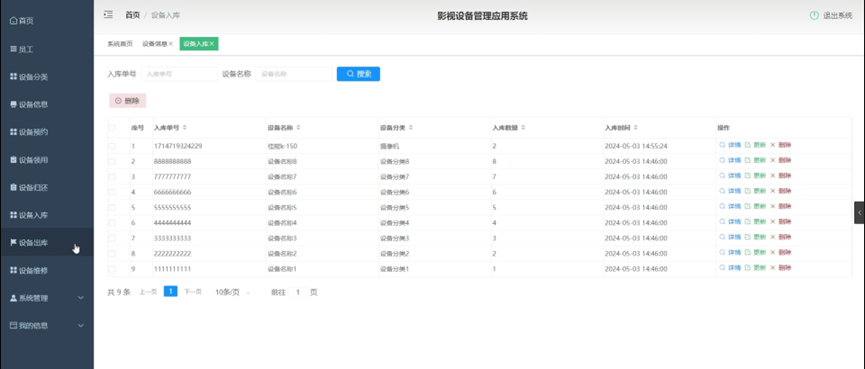Click 更新 for entry 8888888888
The image size is (865, 369).
(755, 161)
